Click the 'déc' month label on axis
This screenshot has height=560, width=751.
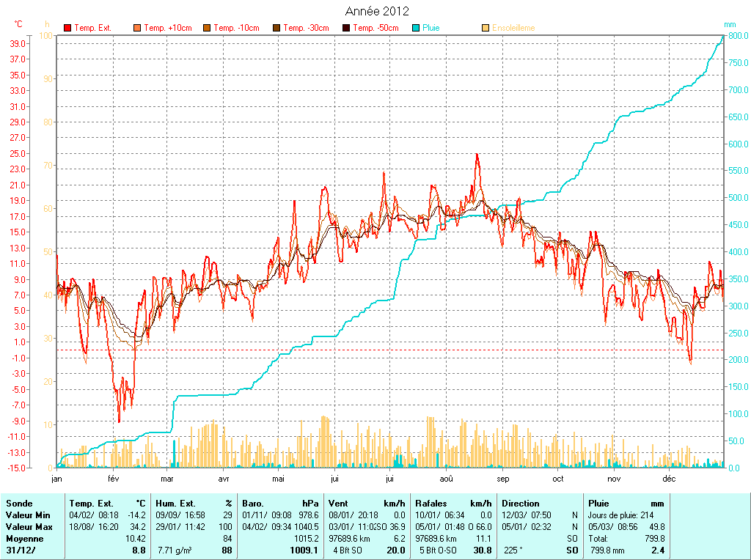click(x=669, y=479)
